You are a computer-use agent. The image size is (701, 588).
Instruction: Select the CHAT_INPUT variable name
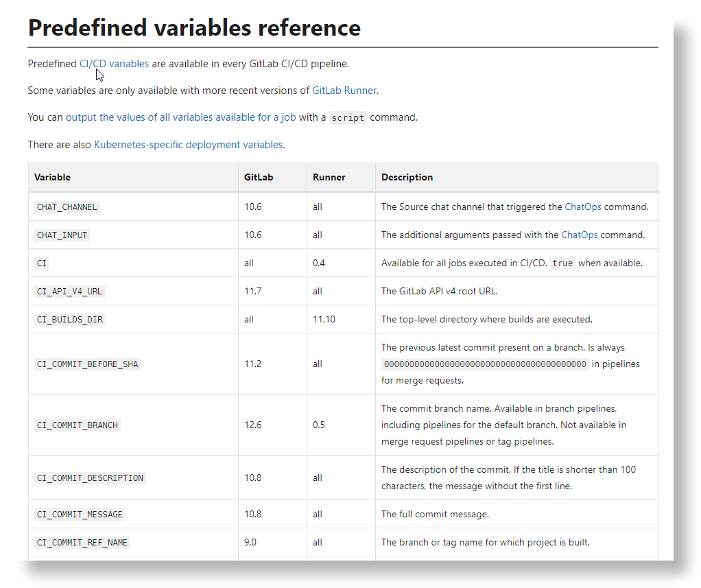coord(62,235)
